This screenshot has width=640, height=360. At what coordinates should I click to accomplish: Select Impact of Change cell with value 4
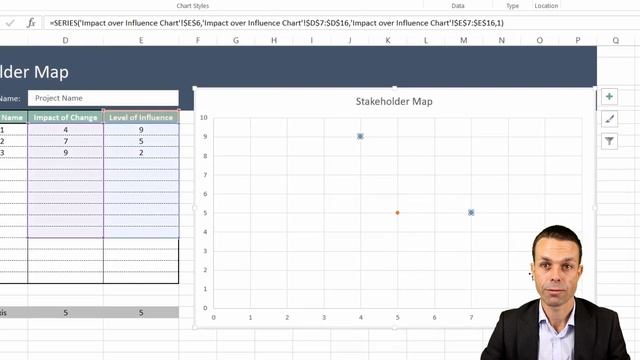click(x=65, y=130)
